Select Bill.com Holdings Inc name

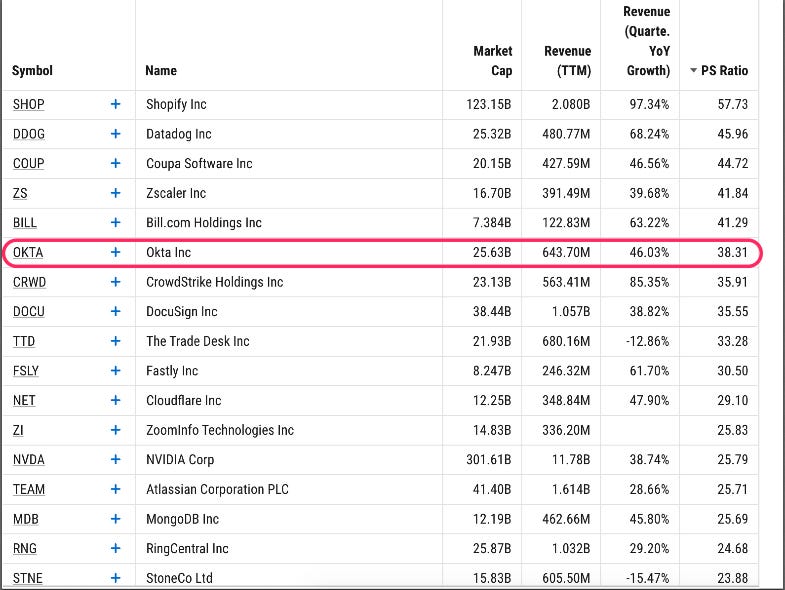tap(204, 222)
